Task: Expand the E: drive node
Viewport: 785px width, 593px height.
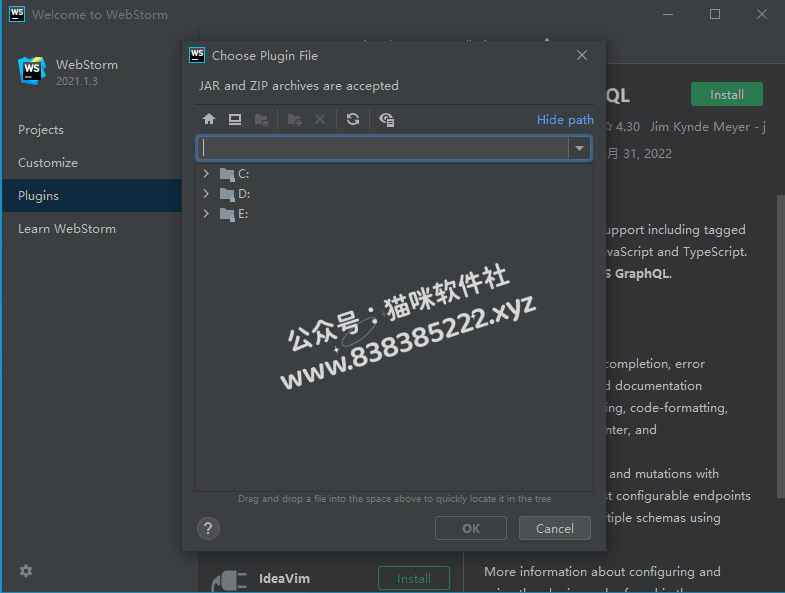Action: tap(206, 213)
